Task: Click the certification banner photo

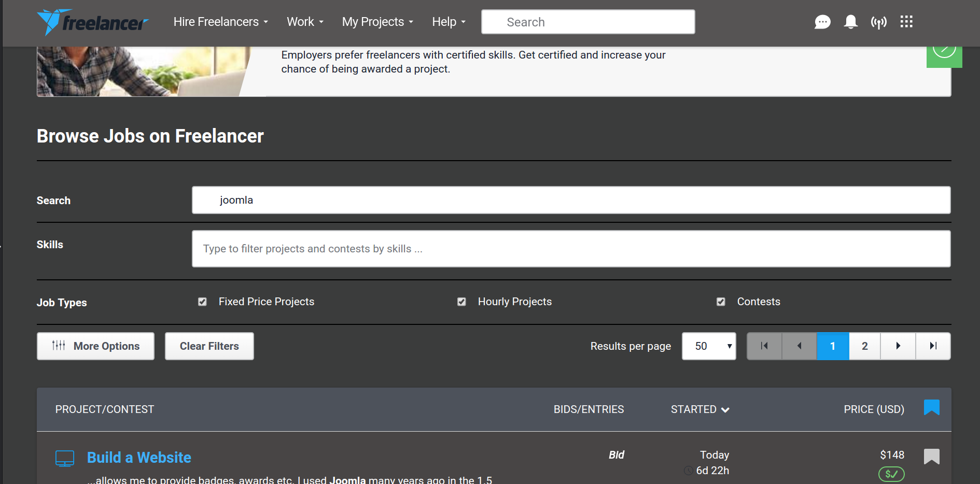Action: pos(144,72)
